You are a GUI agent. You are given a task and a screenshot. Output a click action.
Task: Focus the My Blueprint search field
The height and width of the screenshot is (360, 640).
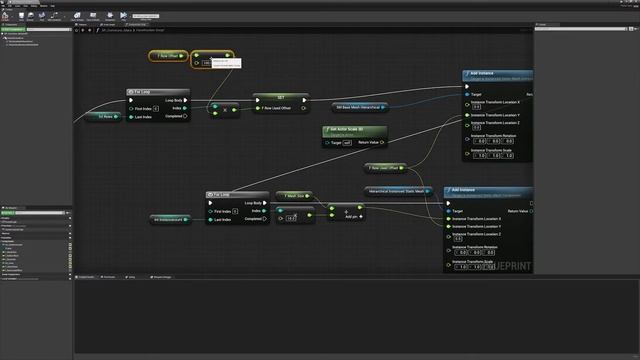point(40,213)
